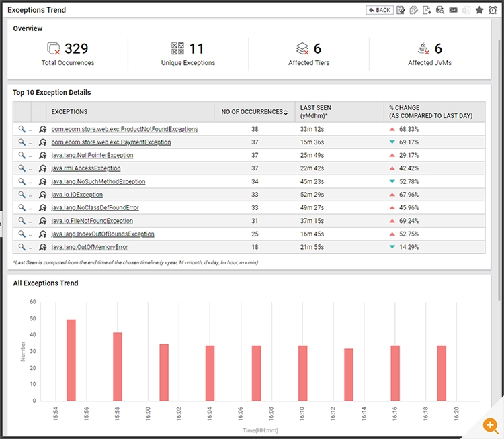The height and width of the screenshot is (439, 504).
Task: Open java.lang.NullPointerException link
Action: [92, 156]
